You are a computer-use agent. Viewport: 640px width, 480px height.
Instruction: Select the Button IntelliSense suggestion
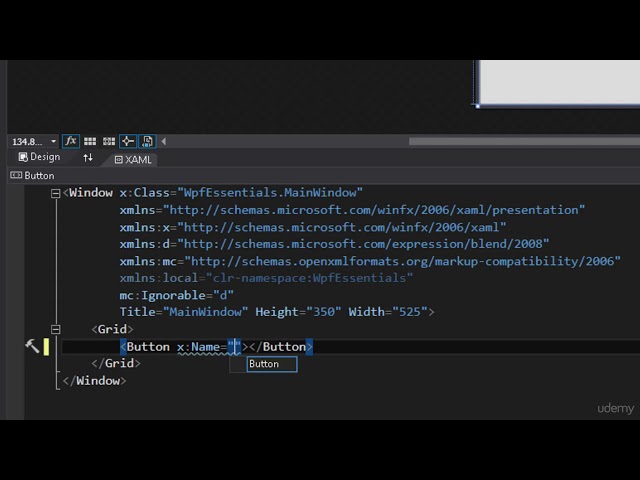coord(272,364)
